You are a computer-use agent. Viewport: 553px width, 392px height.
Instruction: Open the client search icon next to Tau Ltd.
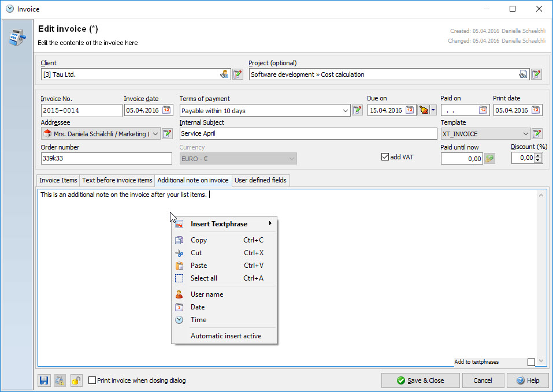click(x=225, y=74)
